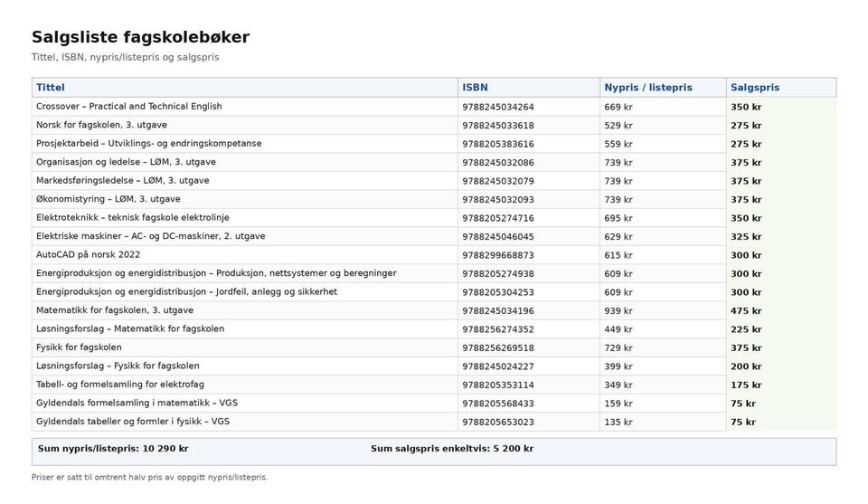Click Elektriske maskiner title cell

pos(245,236)
